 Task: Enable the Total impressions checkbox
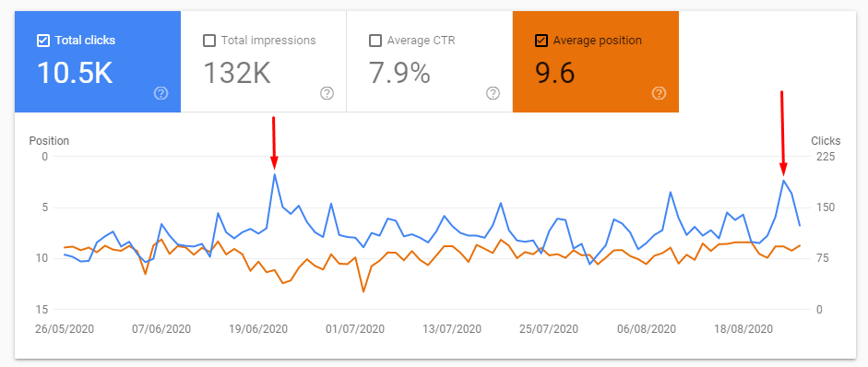click(209, 41)
